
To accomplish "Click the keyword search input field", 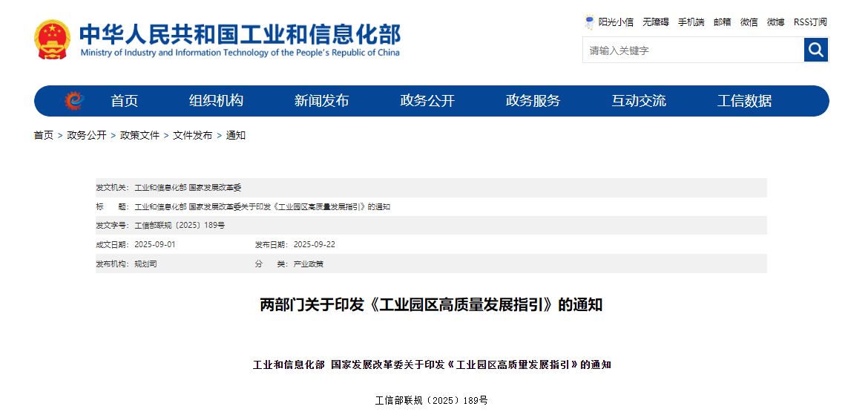I will coord(693,50).
